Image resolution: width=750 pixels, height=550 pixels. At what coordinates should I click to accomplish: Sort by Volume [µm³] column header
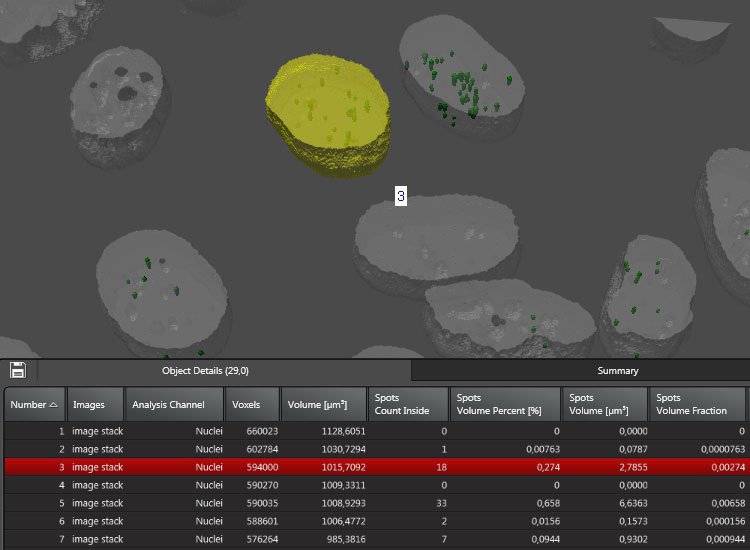tap(323, 404)
